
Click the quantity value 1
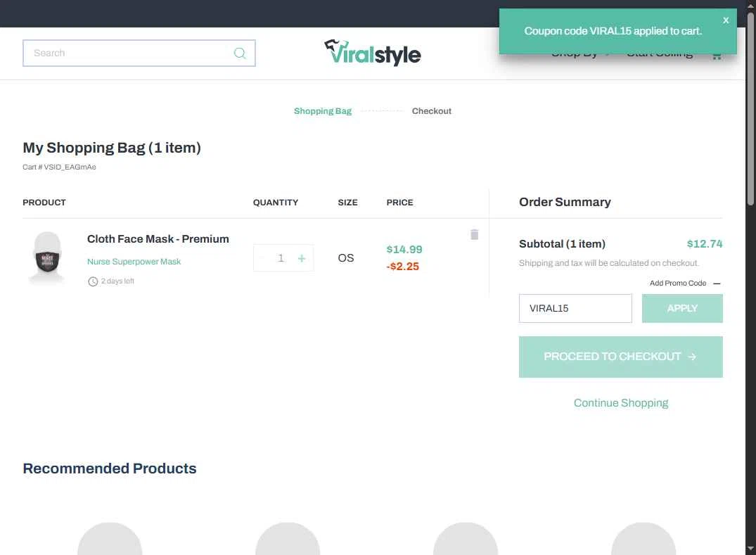tap(281, 258)
